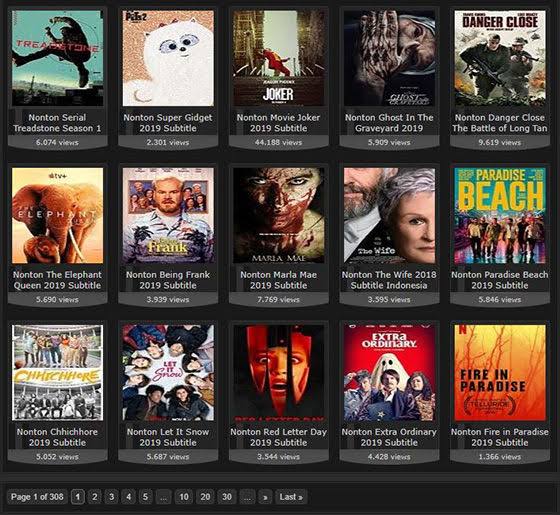
Task: Open the Treadstone poster thumbnail
Action: 58,58
